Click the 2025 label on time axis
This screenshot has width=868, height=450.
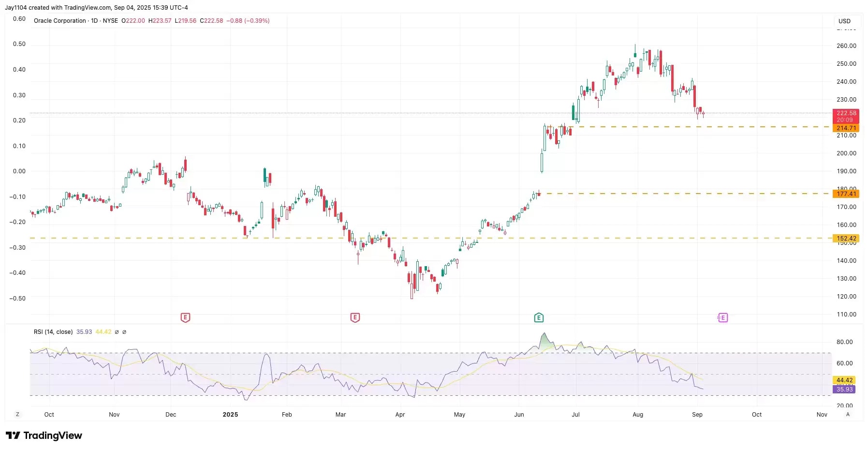tap(230, 415)
